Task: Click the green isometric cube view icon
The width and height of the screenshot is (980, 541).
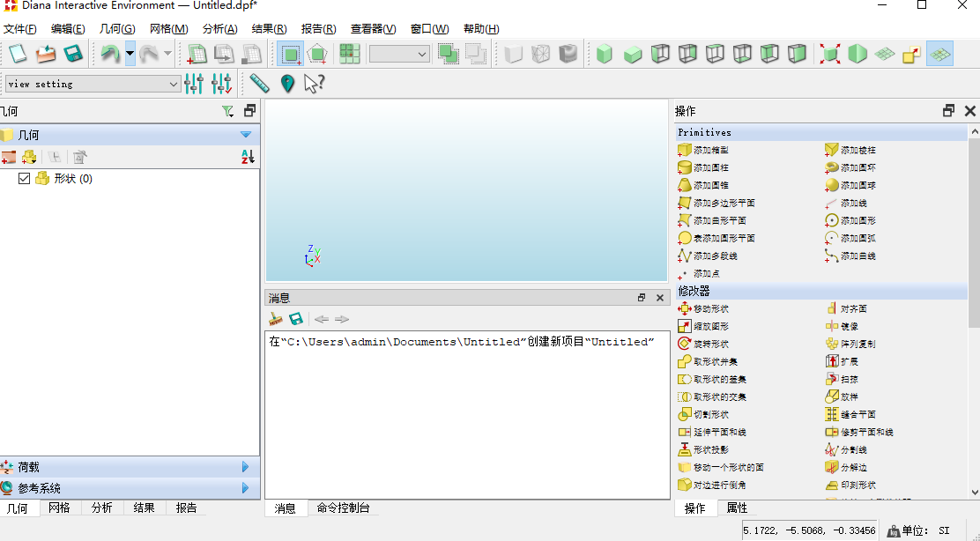Action: pos(605,55)
